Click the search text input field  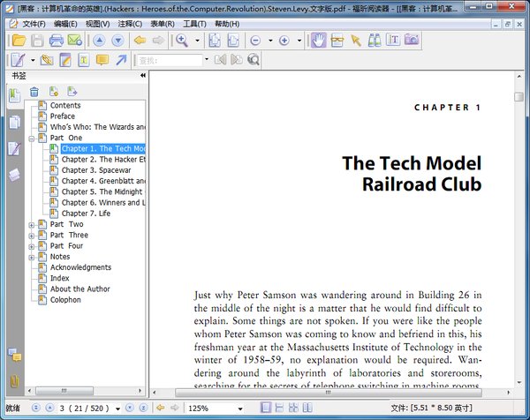[170, 60]
